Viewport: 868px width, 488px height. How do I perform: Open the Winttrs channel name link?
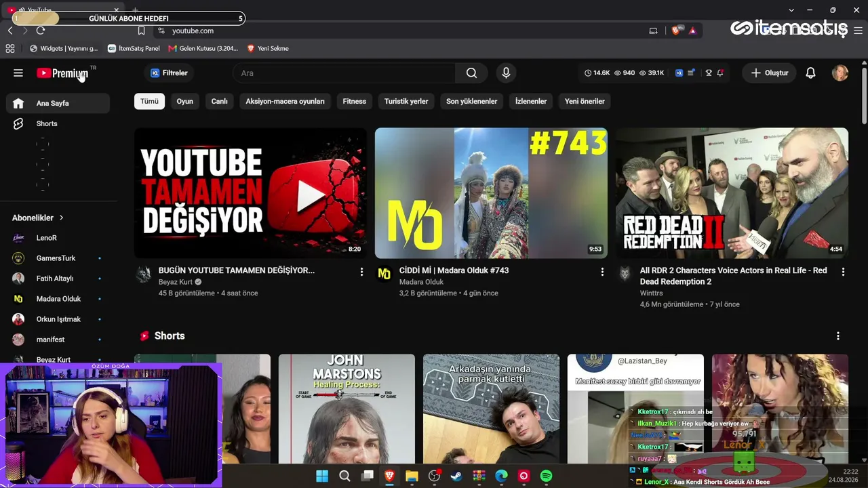click(x=652, y=293)
